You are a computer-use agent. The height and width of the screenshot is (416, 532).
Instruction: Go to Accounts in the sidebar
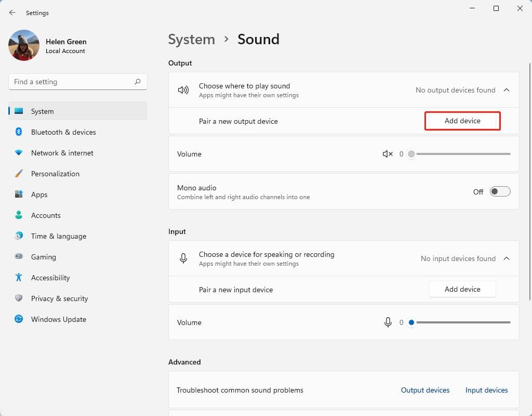pyautogui.click(x=78, y=215)
